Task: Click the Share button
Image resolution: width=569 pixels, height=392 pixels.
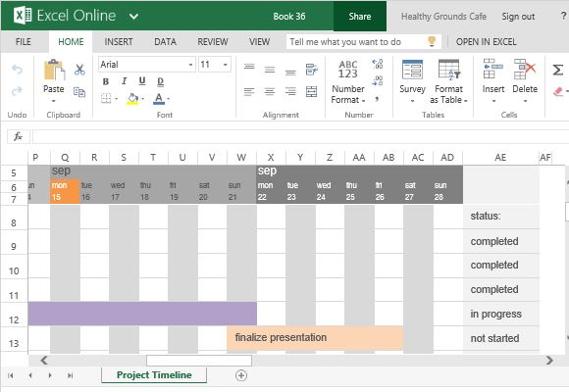Action: (x=360, y=17)
